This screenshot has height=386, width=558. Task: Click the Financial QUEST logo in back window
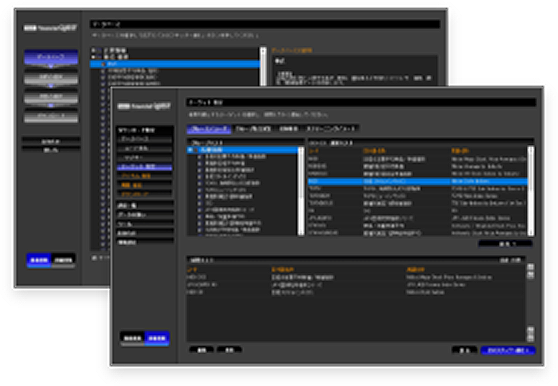pyautogui.click(x=50, y=28)
